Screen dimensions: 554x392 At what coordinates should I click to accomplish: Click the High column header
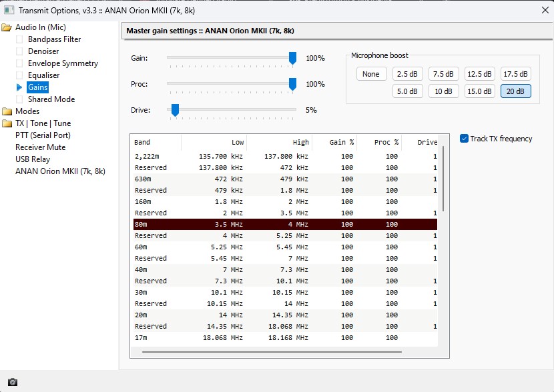tap(280, 142)
